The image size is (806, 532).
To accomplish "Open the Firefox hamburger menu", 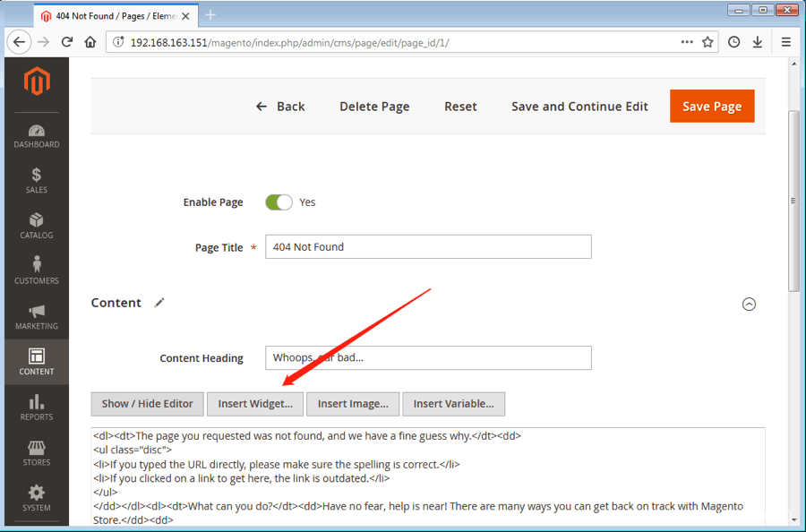I will point(785,42).
